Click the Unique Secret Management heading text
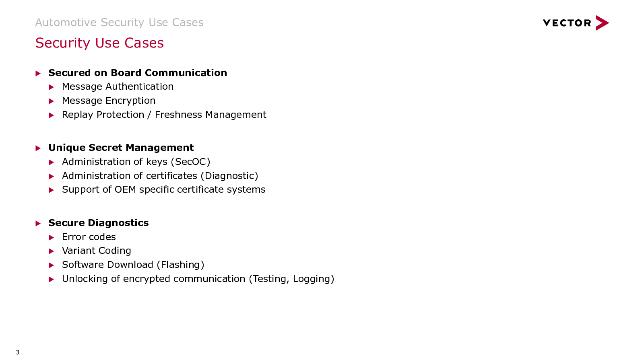This screenshot has width=644, height=362. tap(121, 148)
